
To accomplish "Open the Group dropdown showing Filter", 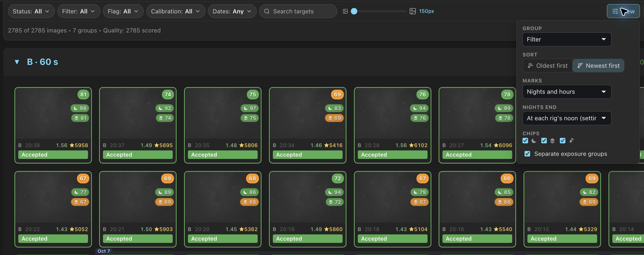I will click(x=567, y=39).
